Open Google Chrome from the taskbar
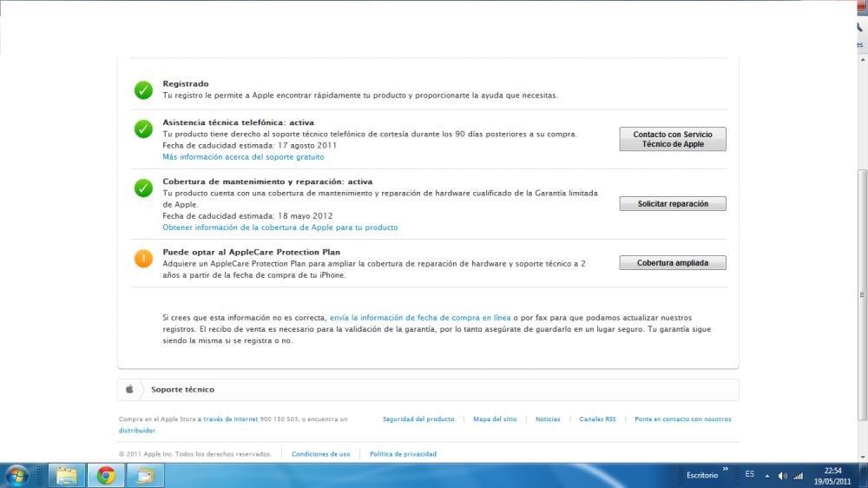 point(106,475)
